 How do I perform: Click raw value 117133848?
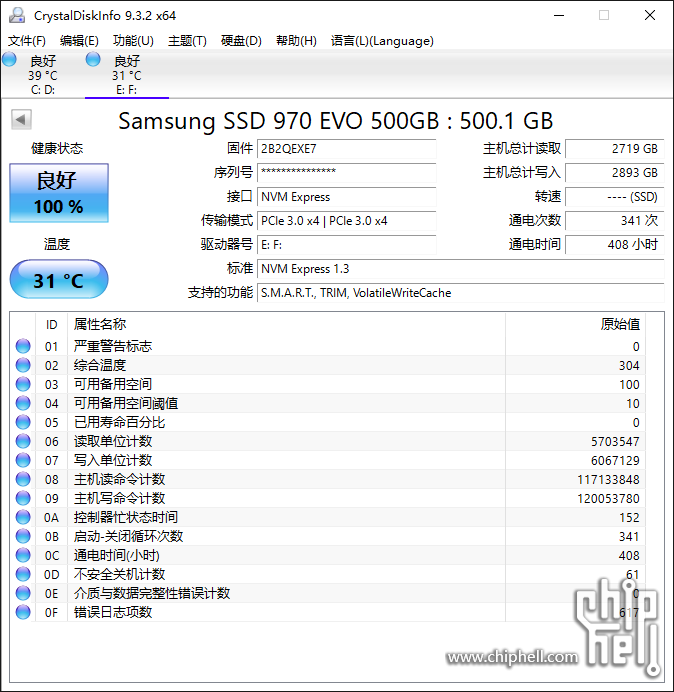pyautogui.click(x=609, y=479)
